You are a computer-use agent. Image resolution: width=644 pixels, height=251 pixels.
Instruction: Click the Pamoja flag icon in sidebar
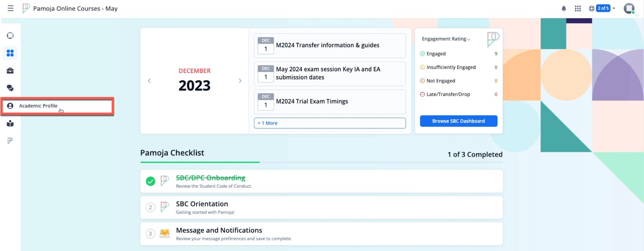coord(10,140)
